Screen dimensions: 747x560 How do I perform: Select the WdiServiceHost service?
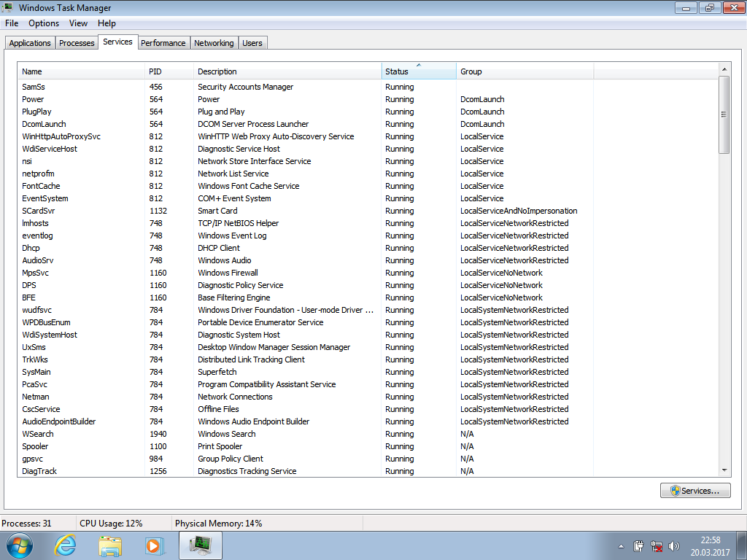tap(50, 149)
